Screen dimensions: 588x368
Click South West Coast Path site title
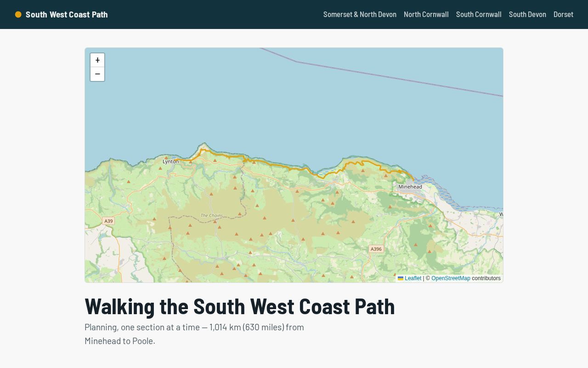tap(67, 14)
